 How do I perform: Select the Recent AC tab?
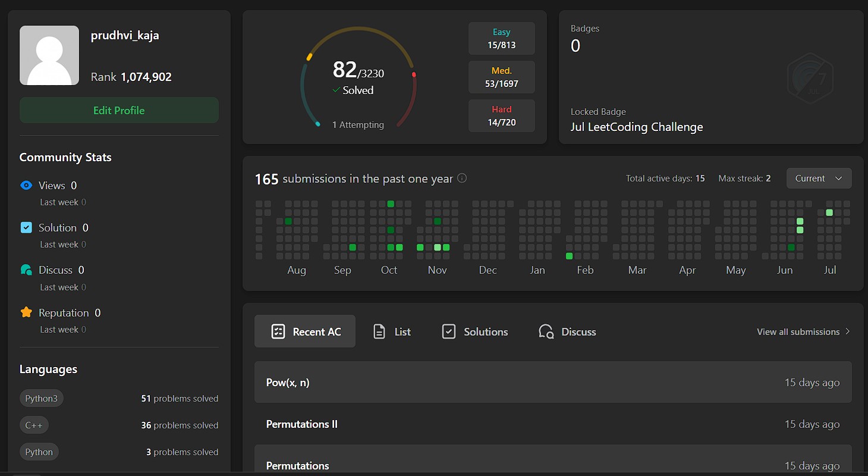tap(305, 331)
